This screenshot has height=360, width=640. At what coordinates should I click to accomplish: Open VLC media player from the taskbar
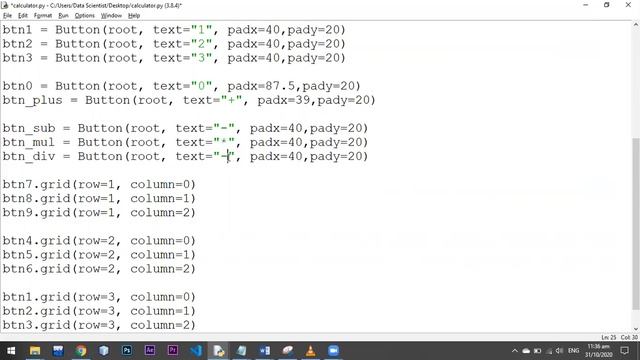pyautogui.click(x=311, y=351)
